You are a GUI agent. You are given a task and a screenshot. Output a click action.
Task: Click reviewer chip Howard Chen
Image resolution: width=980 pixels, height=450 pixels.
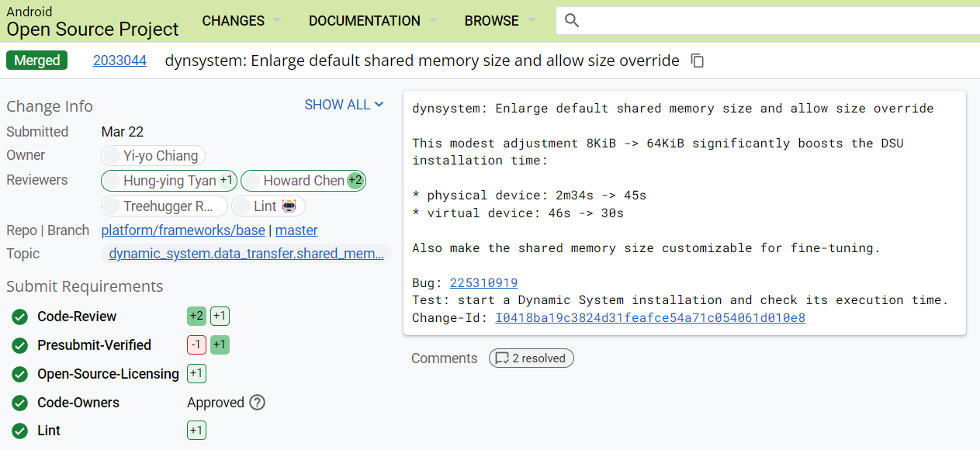(303, 181)
